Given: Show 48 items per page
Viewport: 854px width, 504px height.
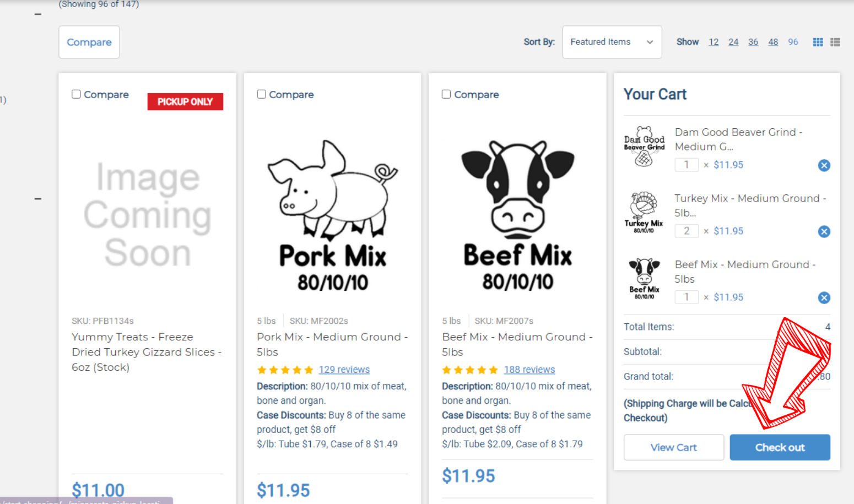Looking at the screenshot, I should (773, 42).
